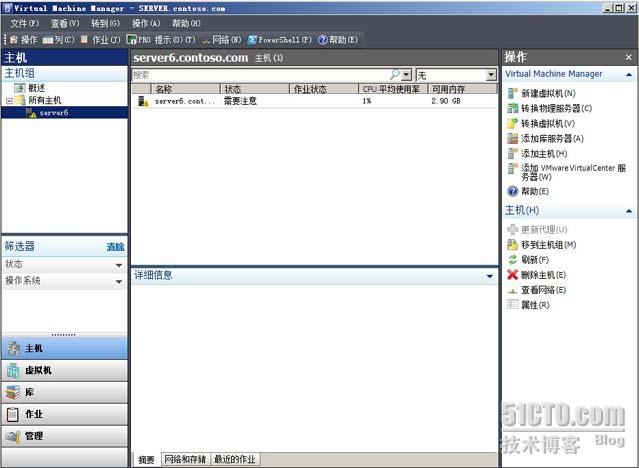Expand the 状态 filter dropdown
This screenshot has width=639, height=468.
(119, 265)
